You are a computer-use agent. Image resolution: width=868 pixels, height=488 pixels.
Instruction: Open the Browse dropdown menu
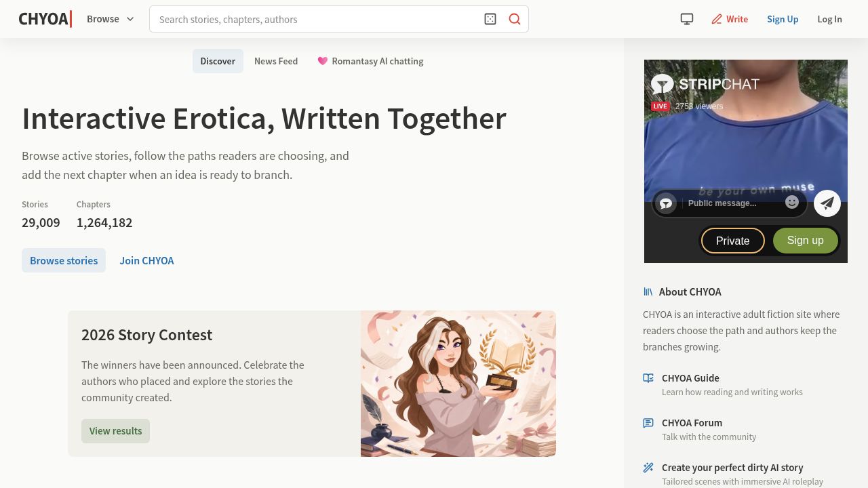[x=111, y=19]
